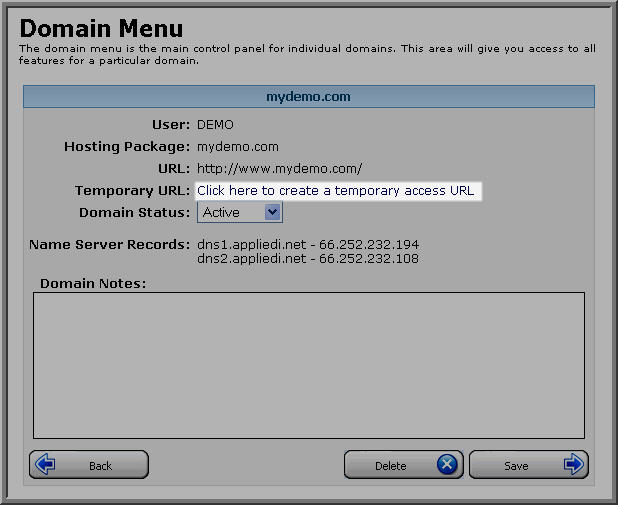Click dns1.appliedi.net name server record
618x505 pixels.
click(308, 244)
